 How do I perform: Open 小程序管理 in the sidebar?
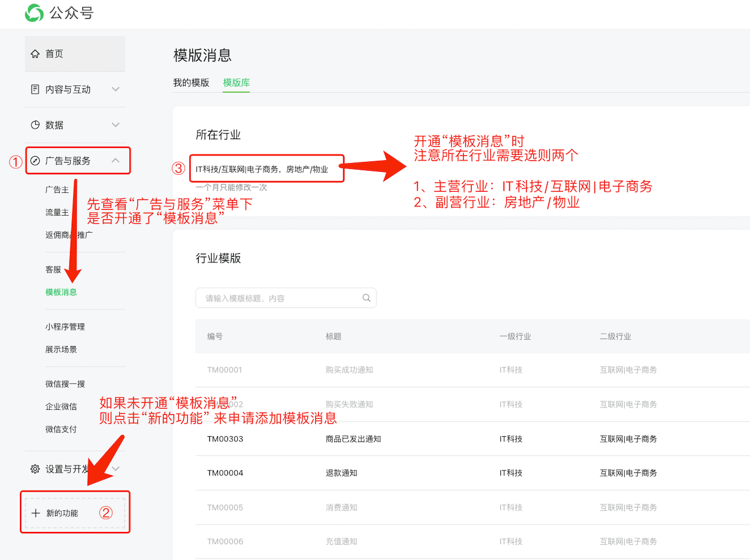(x=65, y=327)
